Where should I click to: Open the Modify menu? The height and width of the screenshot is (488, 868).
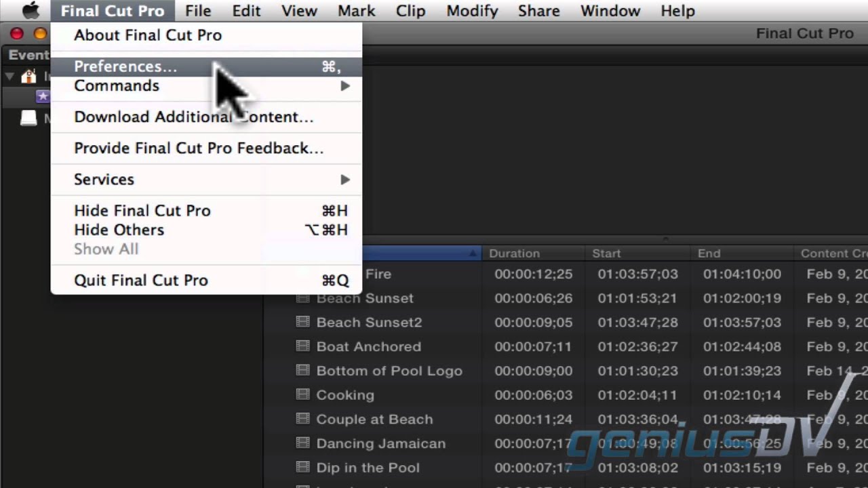[472, 11]
